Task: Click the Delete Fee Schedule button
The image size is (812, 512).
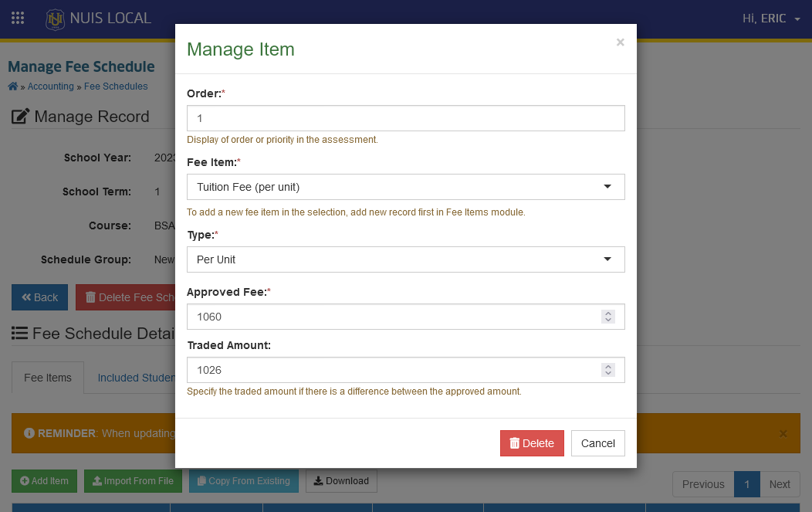Action: pos(125,297)
